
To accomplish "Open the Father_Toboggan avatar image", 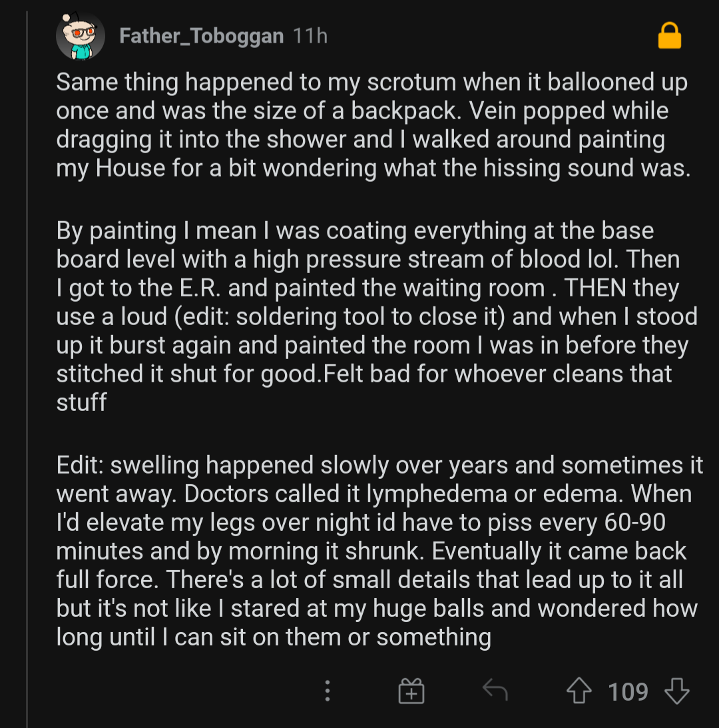I will pyautogui.click(x=80, y=37).
